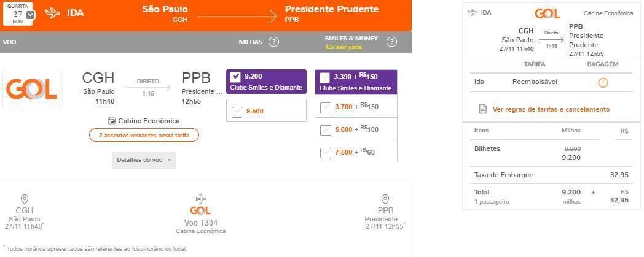Select the 9.500 miles fare checkbox
644x257 pixels.
point(237,112)
